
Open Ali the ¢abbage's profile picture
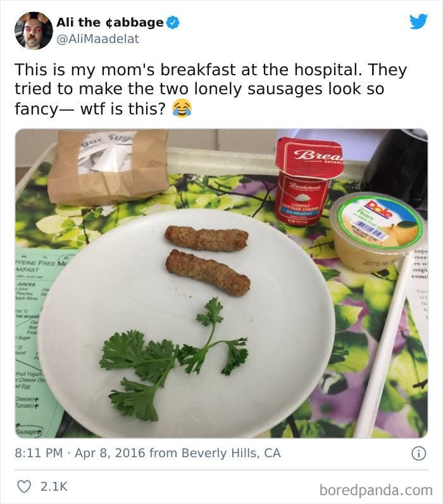tap(33, 30)
